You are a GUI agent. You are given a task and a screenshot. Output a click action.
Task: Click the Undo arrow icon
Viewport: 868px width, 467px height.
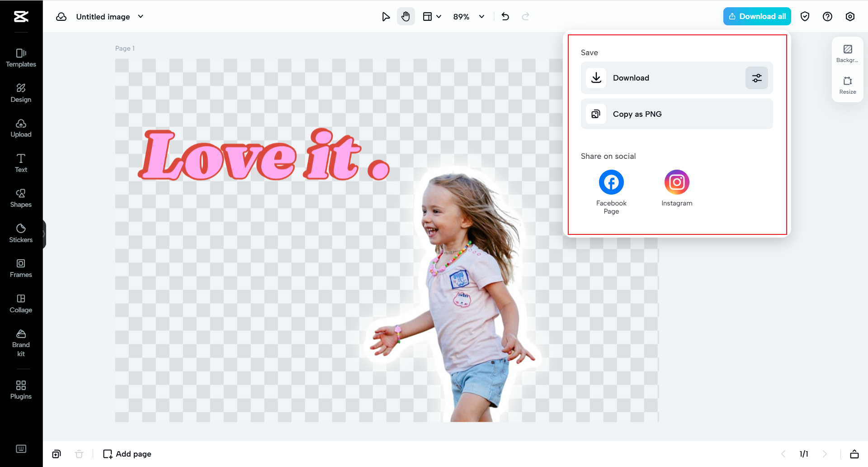(x=505, y=16)
